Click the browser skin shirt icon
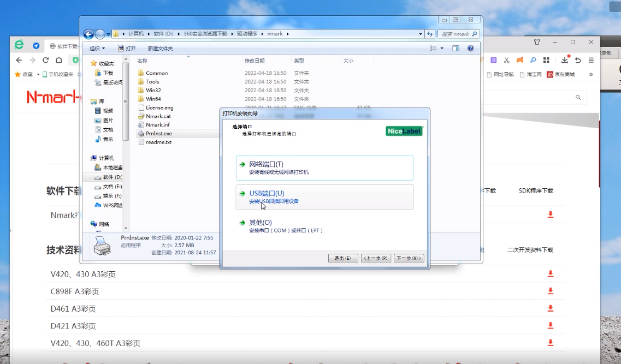The width and height of the screenshot is (621, 364). (x=537, y=42)
